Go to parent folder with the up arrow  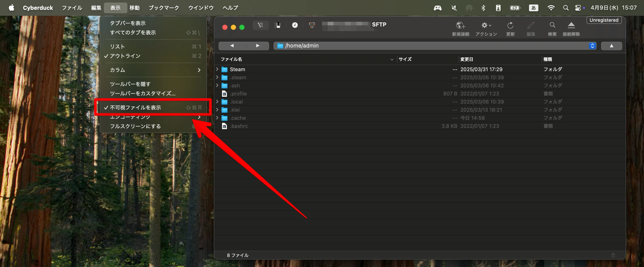[611, 46]
